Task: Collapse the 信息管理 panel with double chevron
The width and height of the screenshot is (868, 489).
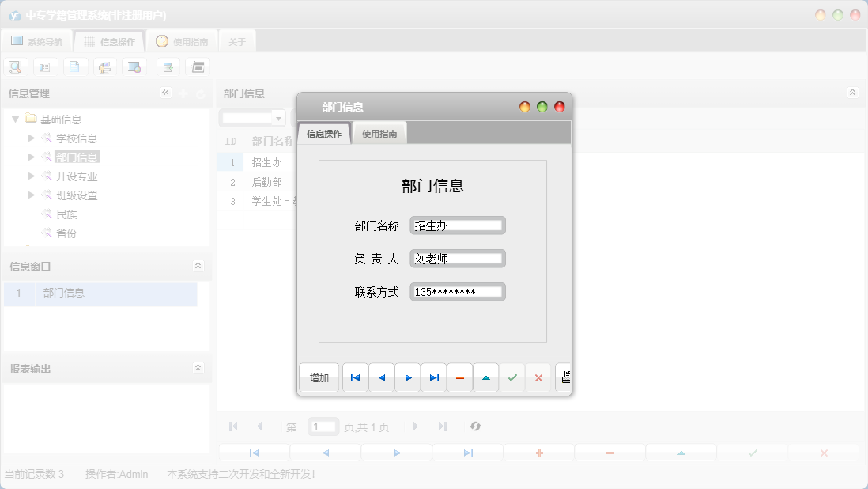Action: coord(166,92)
